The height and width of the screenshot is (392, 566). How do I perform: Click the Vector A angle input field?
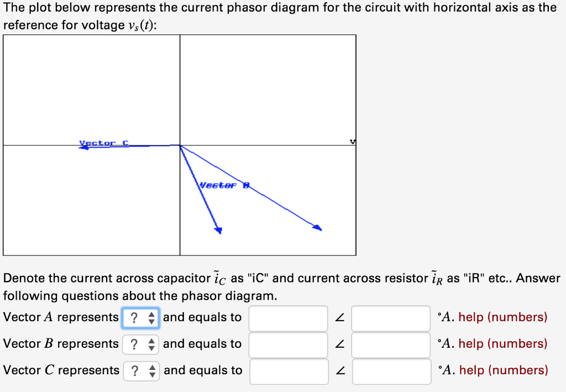(390, 318)
